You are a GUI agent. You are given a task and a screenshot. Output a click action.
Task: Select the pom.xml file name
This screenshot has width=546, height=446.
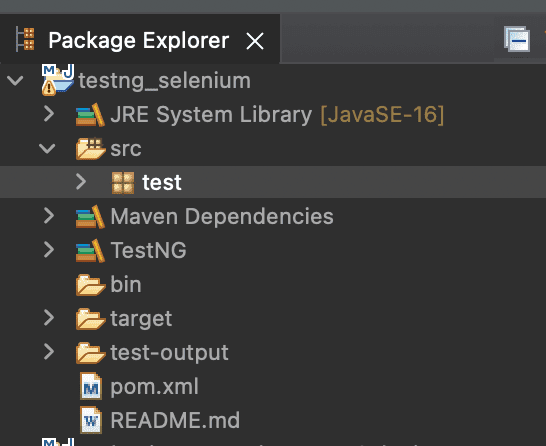pyautogui.click(x=154, y=387)
